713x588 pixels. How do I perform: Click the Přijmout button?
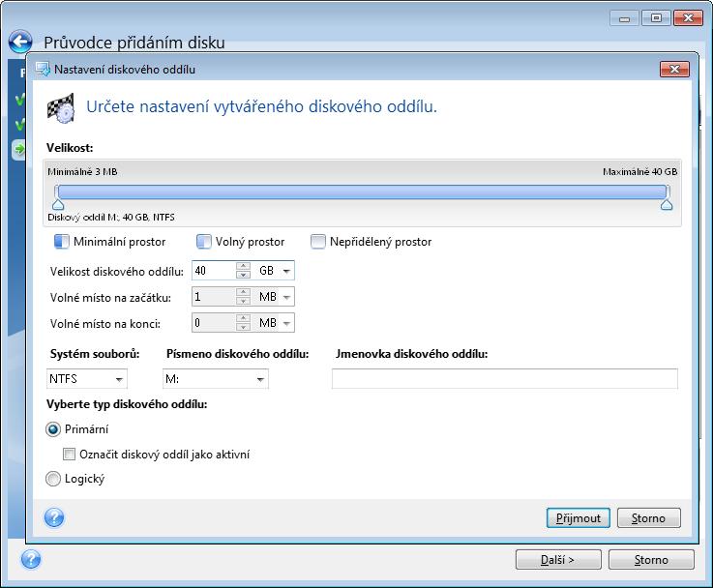tap(578, 518)
